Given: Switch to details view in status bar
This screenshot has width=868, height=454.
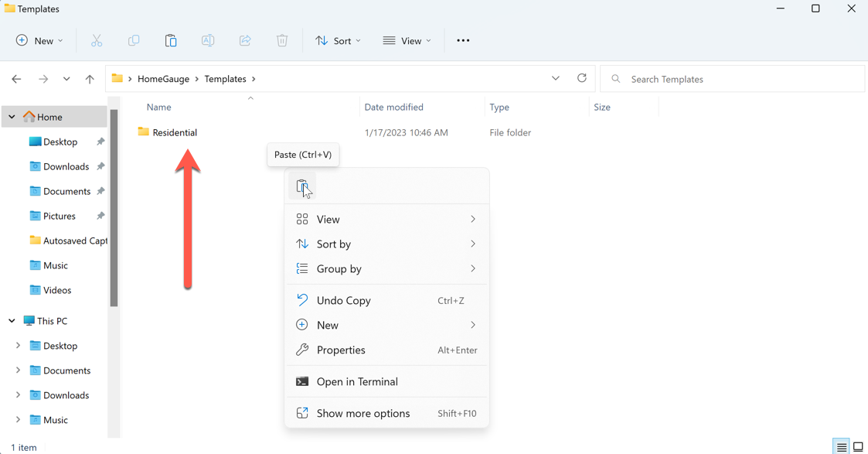Looking at the screenshot, I should 841,447.
